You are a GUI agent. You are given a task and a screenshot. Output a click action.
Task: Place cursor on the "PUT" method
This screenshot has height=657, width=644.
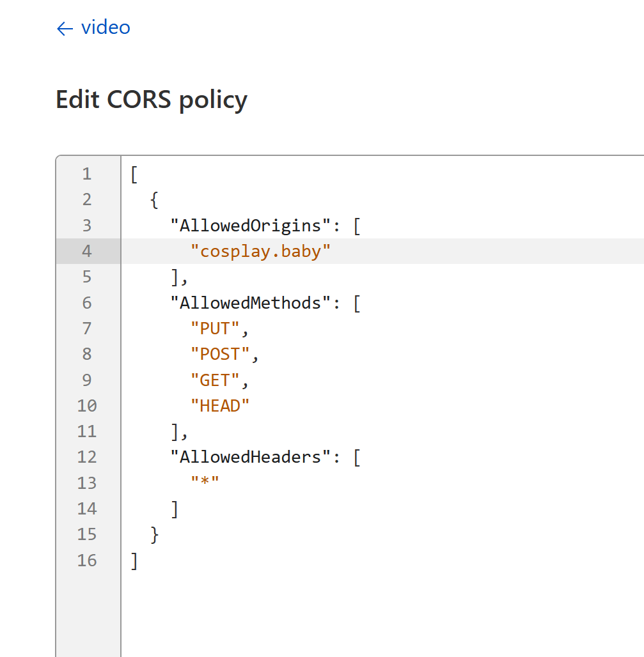[215, 328]
